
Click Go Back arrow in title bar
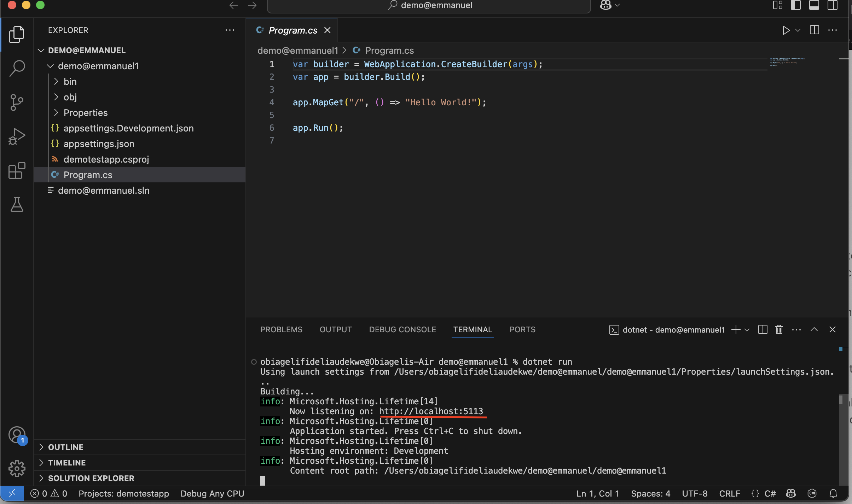click(233, 5)
